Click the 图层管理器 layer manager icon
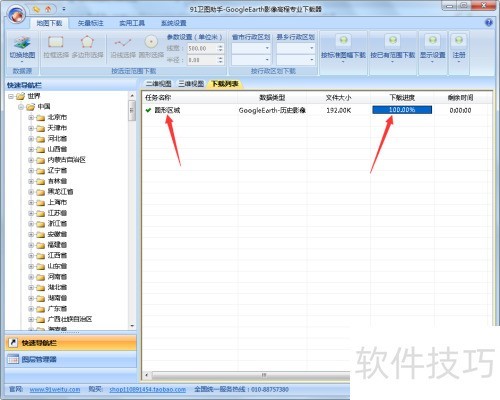 pyautogui.click(x=13, y=359)
